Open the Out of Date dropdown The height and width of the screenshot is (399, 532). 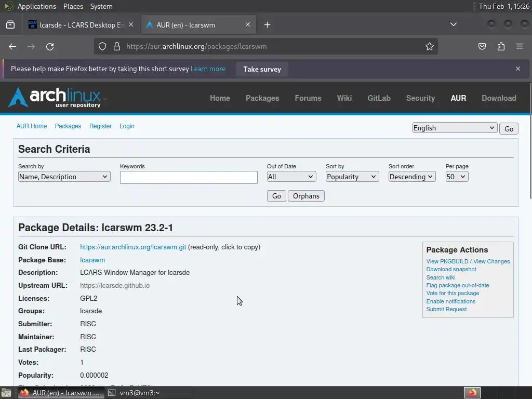tap(291, 177)
